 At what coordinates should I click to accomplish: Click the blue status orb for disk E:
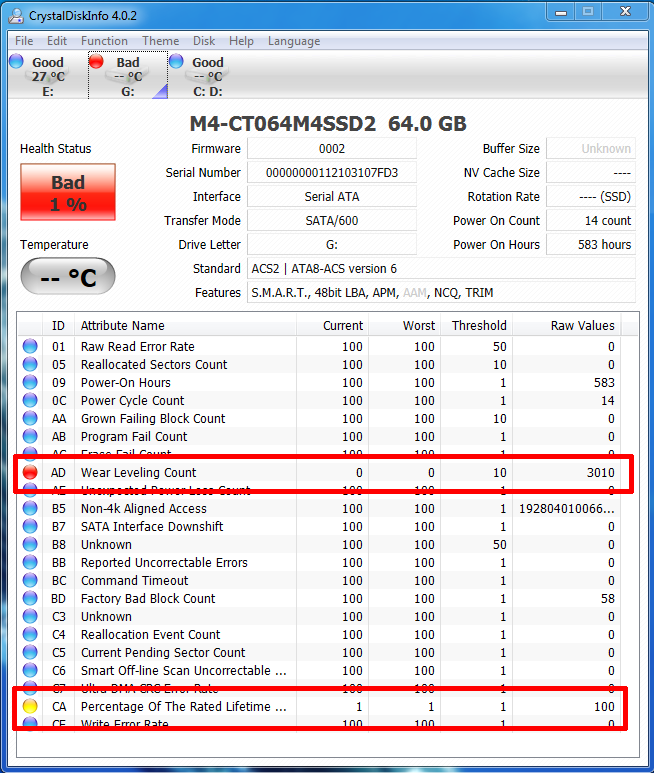coord(16,61)
